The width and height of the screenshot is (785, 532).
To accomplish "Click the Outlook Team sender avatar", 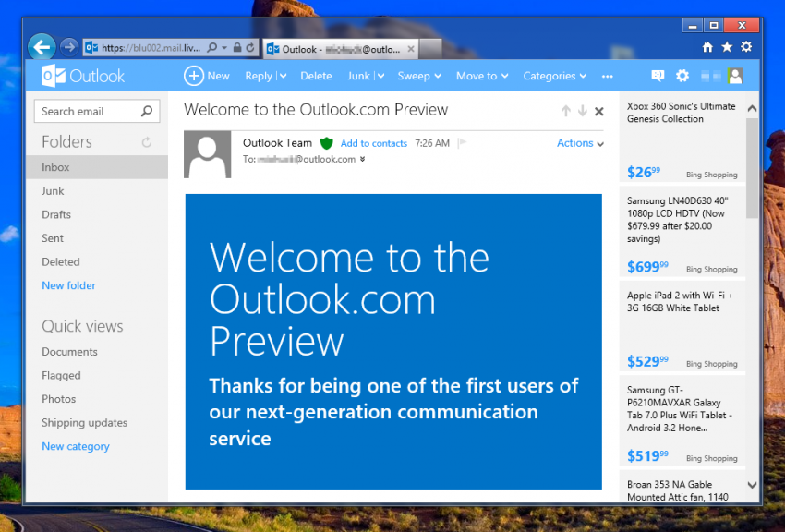I will tap(207, 154).
